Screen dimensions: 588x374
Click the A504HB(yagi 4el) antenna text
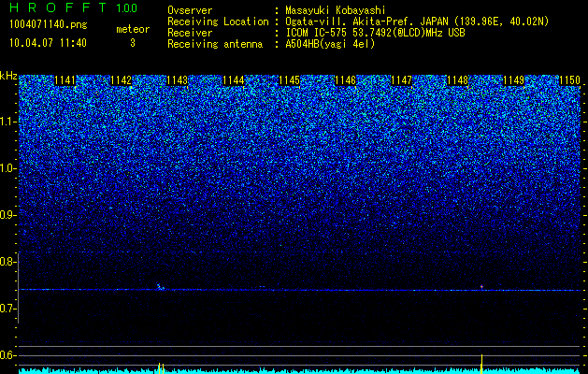330,44
